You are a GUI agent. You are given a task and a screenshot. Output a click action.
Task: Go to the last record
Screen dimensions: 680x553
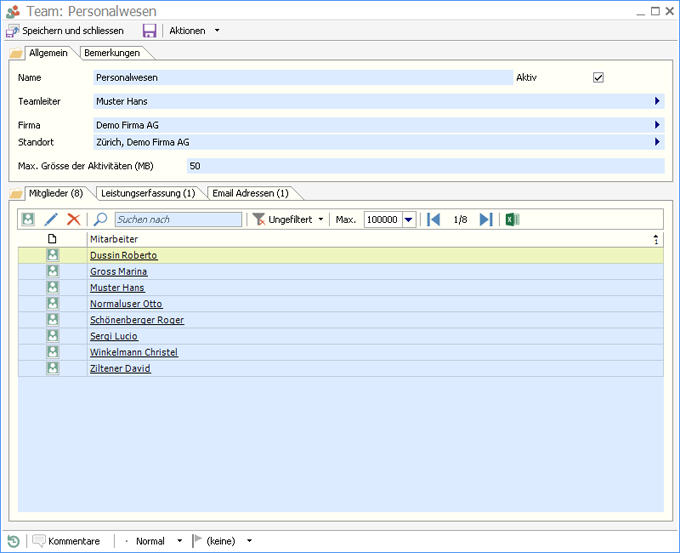(486, 219)
